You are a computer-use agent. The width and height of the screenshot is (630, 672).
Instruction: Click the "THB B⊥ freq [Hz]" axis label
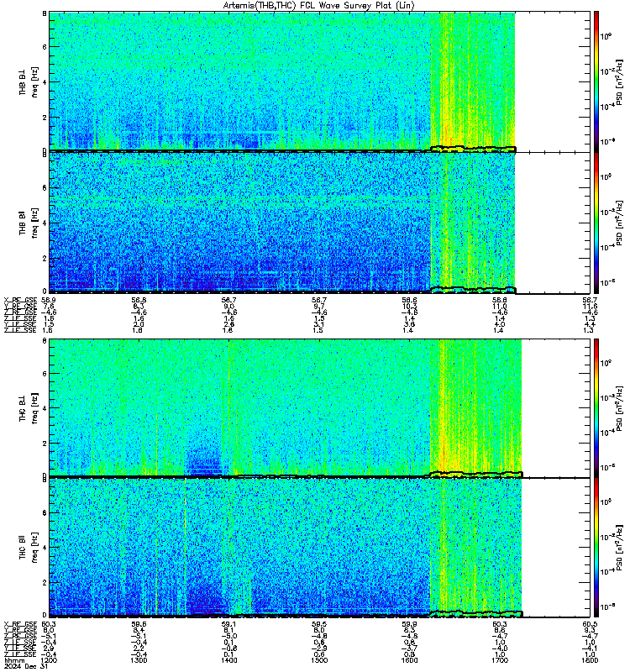coord(29,81)
